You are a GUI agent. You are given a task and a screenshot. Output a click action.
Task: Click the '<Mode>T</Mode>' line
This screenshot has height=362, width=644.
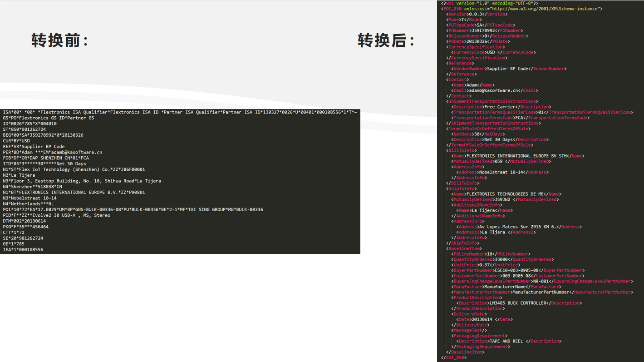coord(464,20)
